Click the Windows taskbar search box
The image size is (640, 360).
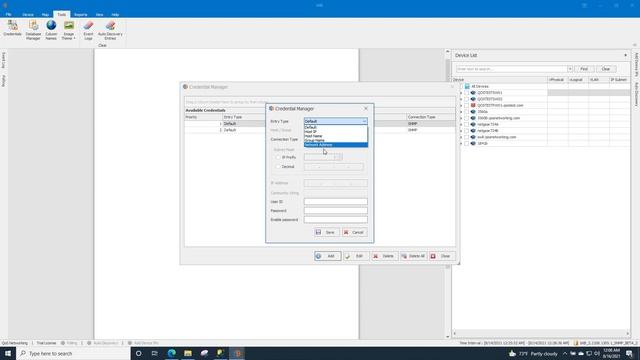(73, 353)
